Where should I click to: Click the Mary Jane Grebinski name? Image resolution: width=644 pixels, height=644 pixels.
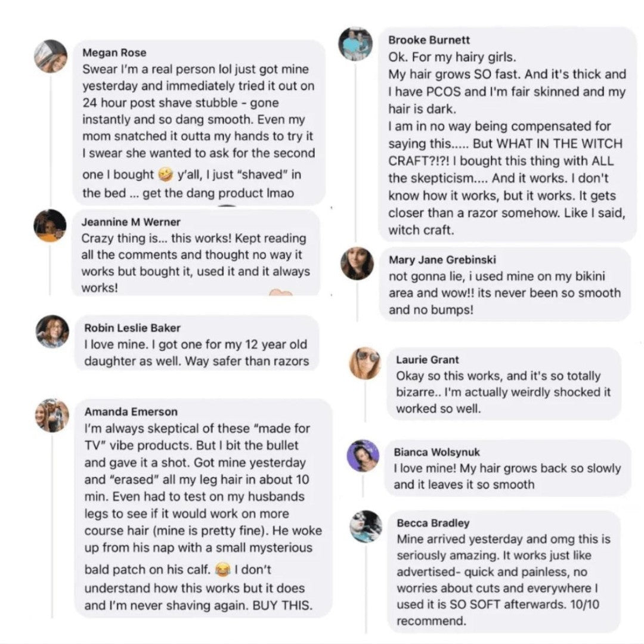pyautogui.click(x=442, y=260)
